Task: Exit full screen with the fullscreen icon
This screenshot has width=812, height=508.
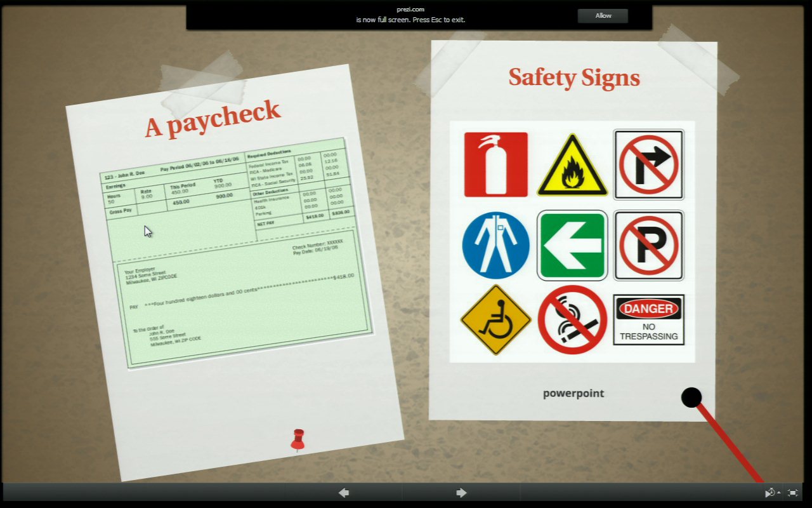Action: pos(793,493)
